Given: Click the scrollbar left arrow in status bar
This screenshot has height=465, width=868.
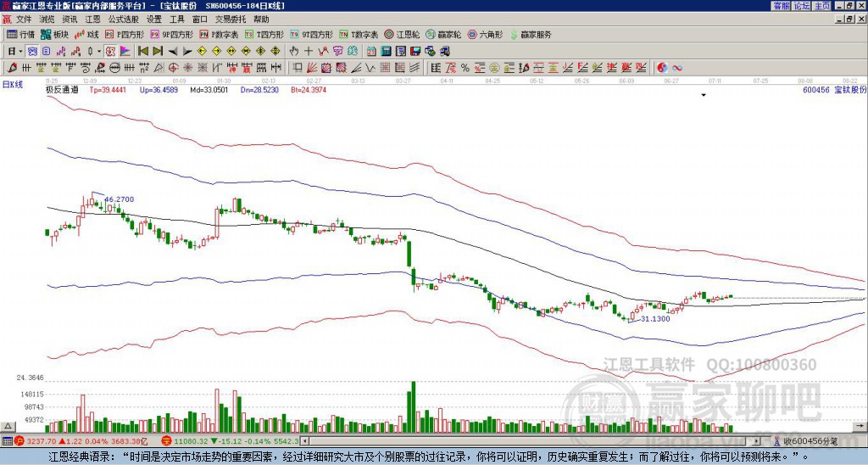Looking at the screenshot, I should click(x=304, y=441).
